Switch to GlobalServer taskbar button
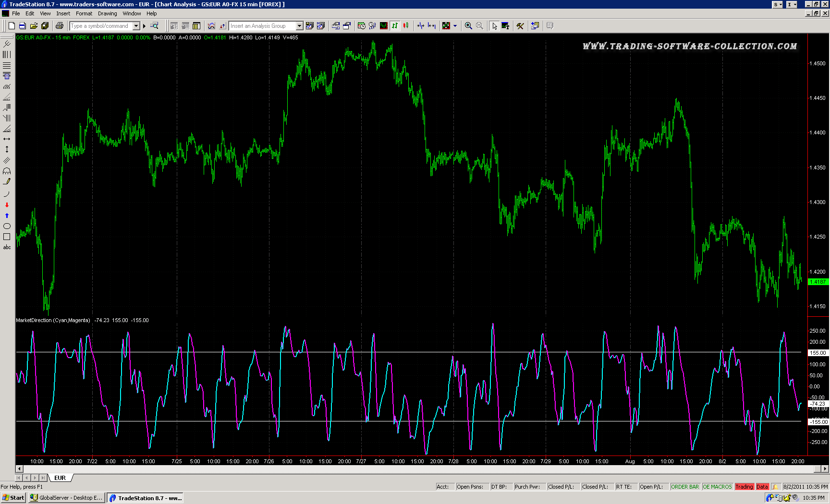 point(66,498)
